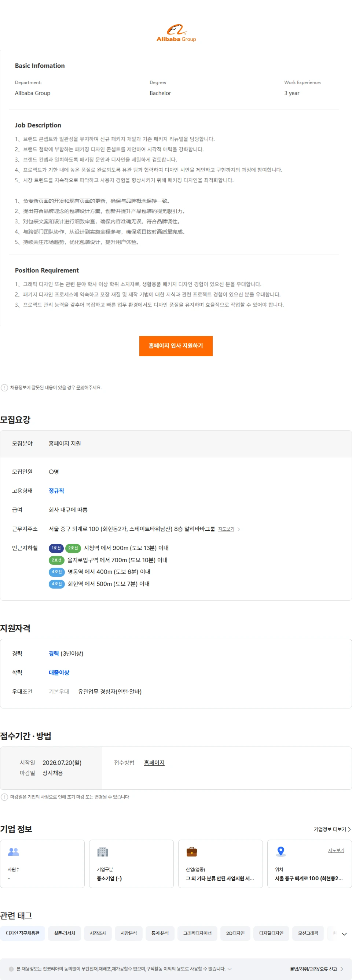Select the 그래픽디자이너 tag

[x=197, y=933]
